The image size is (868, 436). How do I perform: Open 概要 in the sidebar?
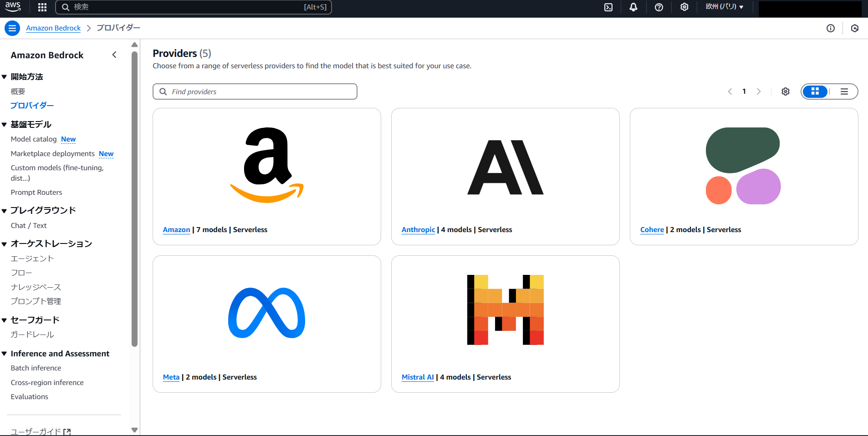pos(18,91)
